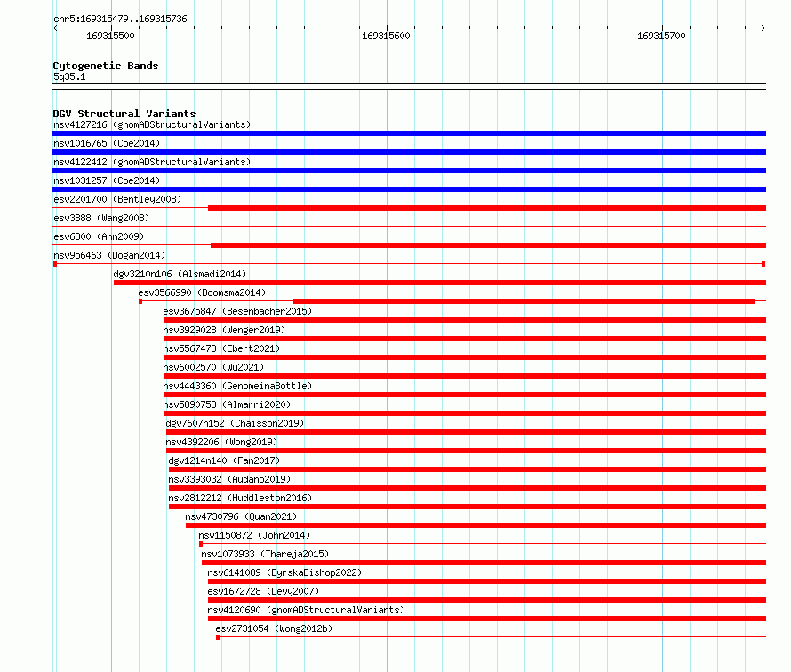Click the red bar under dgv3210n106
This screenshot has width=791, height=672.
(x=440, y=283)
